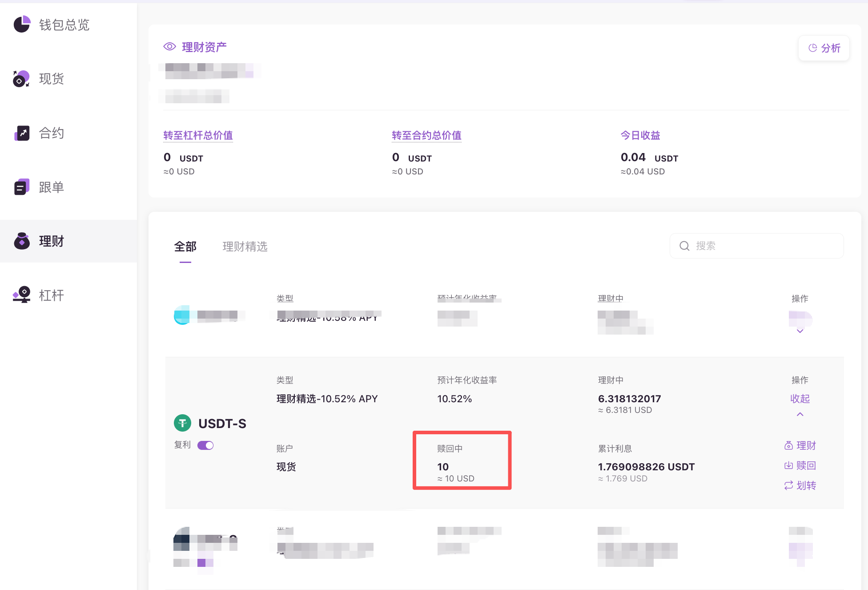Click the 现货 spot sidebar icon
The image size is (868, 590).
click(21, 79)
